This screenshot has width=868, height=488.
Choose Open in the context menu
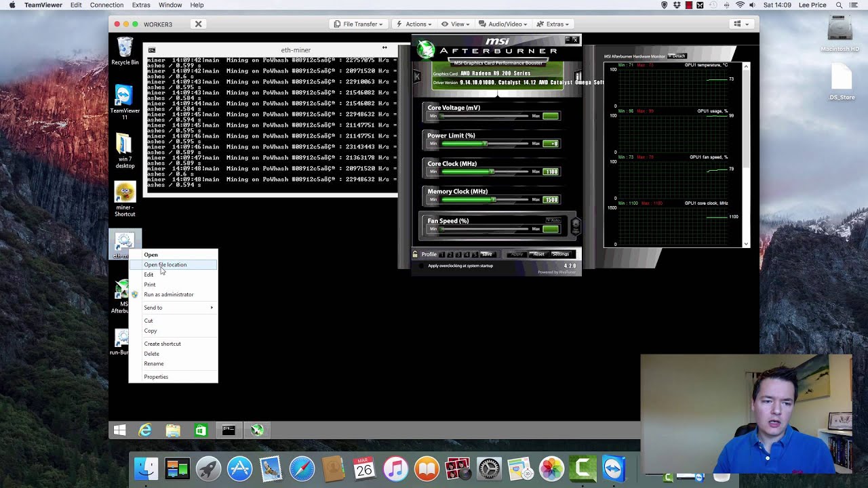[174, 255]
